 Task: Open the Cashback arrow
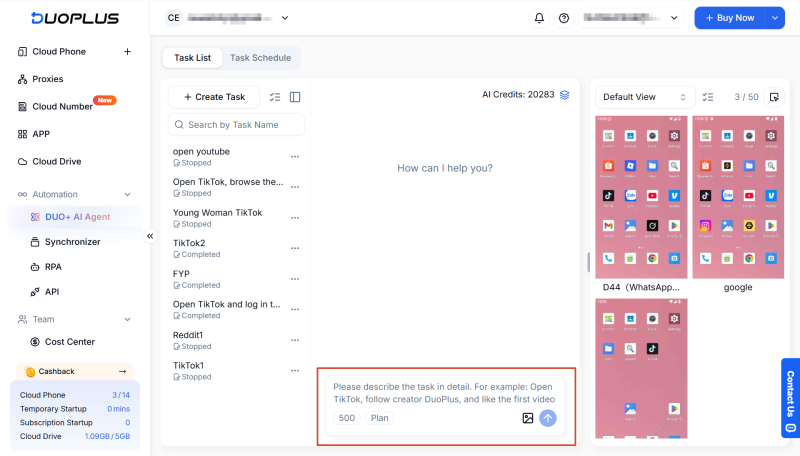tap(122, 371)
